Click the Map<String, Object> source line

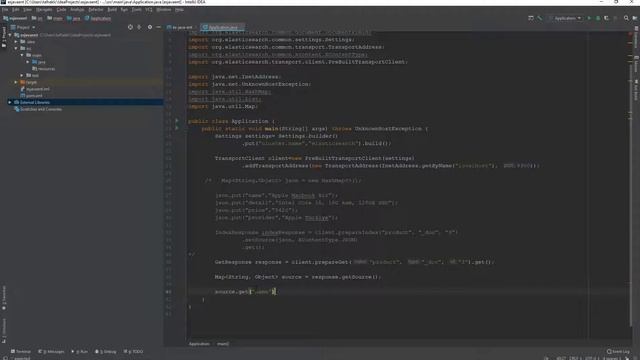297,277
